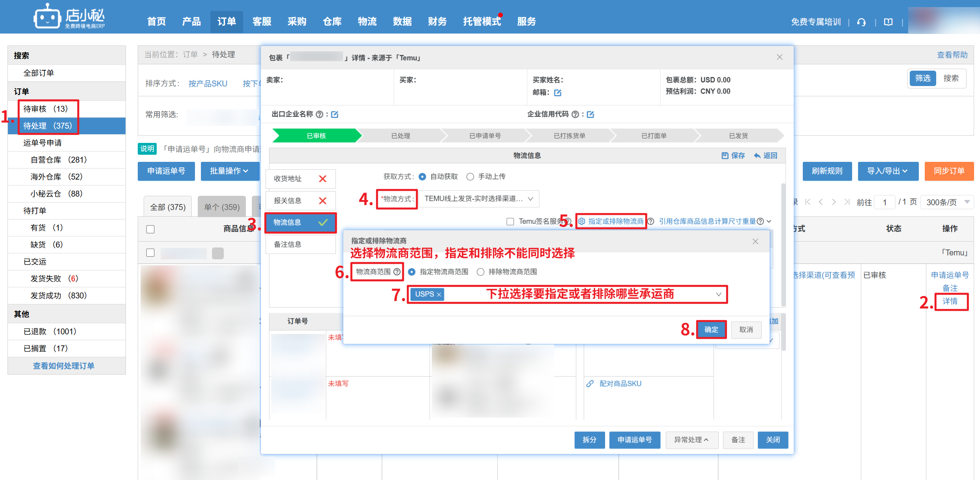
Task: Open the help book icon in header
Action: pyautogui.click(x=888, y=22)
